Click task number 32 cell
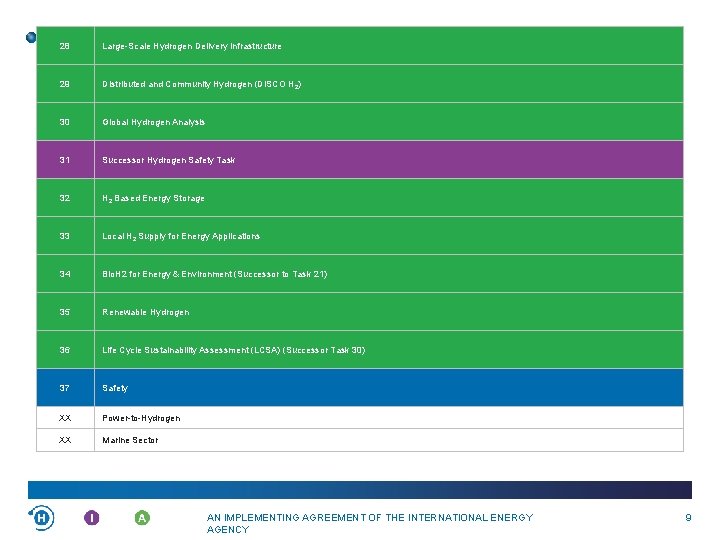Image resolution: width=720 pixels, height=540 pixels. pyautogui.click(x=65, y=198)
